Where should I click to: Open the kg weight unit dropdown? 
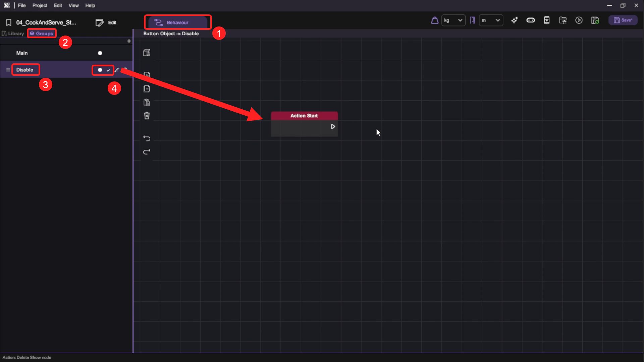(453, 20)
